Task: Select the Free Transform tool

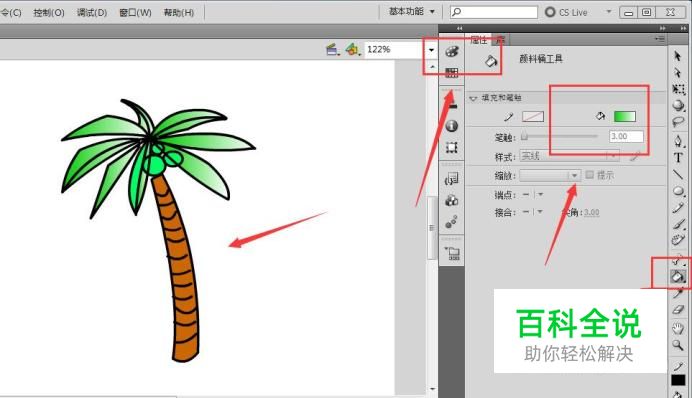Action: [x=678, y=89]
